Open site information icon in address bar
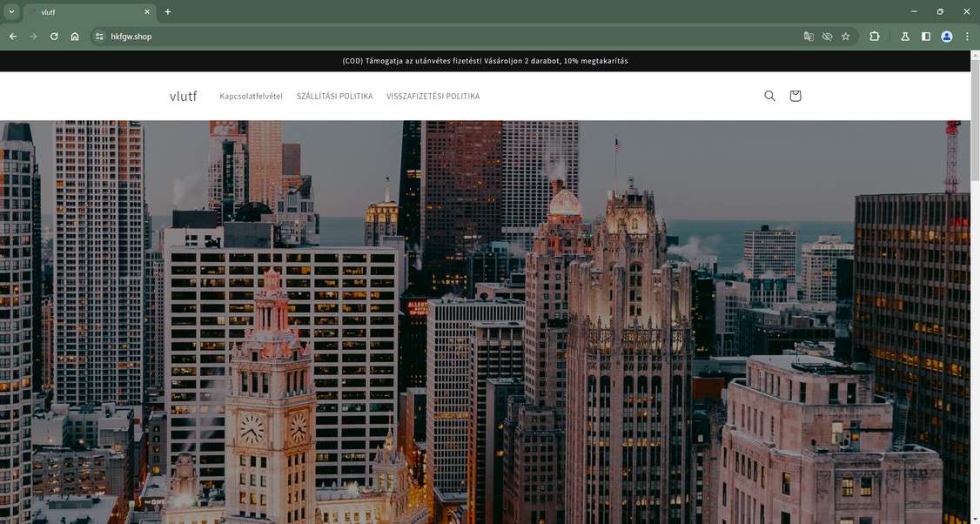The height and width of the screenshot is (524, 980). [x=98, y=37]
